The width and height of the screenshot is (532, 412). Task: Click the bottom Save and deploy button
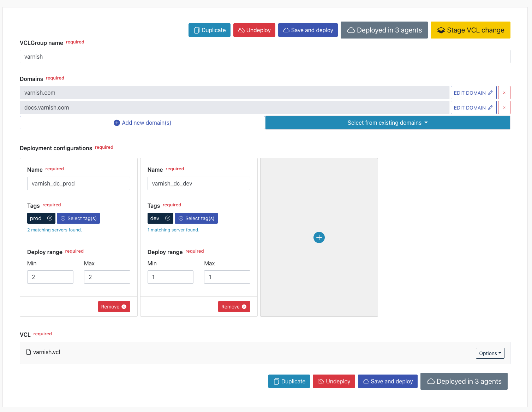click(387, 381)
